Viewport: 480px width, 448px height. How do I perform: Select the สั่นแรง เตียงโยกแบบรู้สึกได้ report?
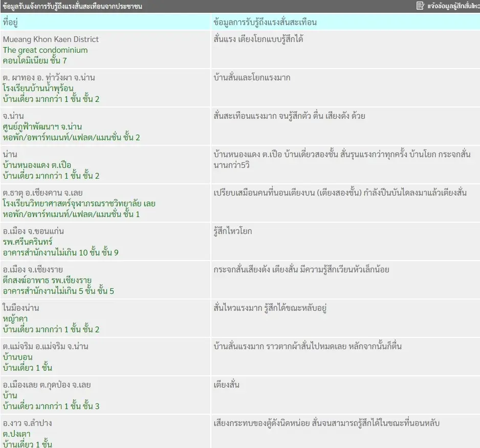[258, 39]
